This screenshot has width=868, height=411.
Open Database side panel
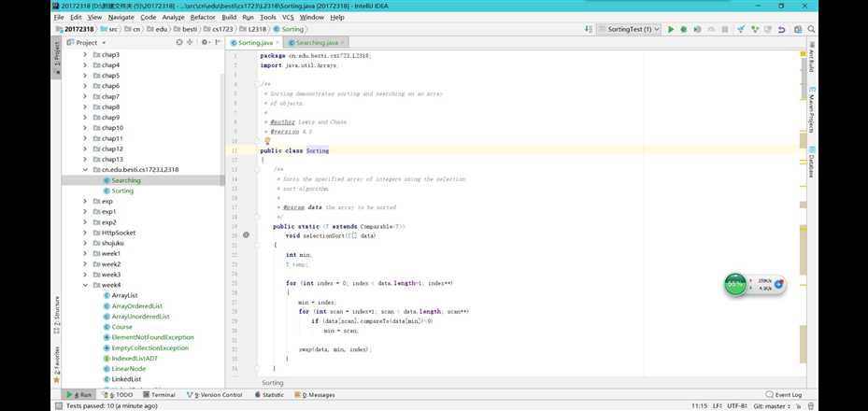(x=811, y=162)
